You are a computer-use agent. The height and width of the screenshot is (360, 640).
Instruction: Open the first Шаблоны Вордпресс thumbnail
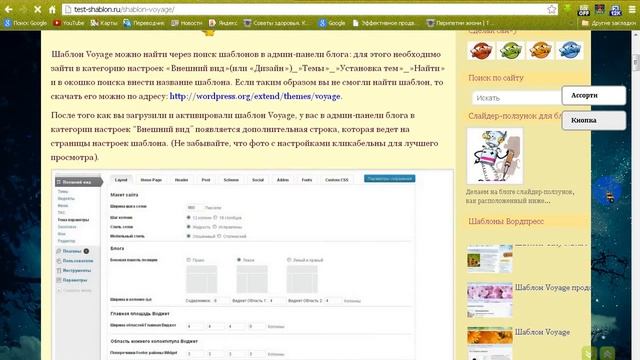tap(489, 259)
